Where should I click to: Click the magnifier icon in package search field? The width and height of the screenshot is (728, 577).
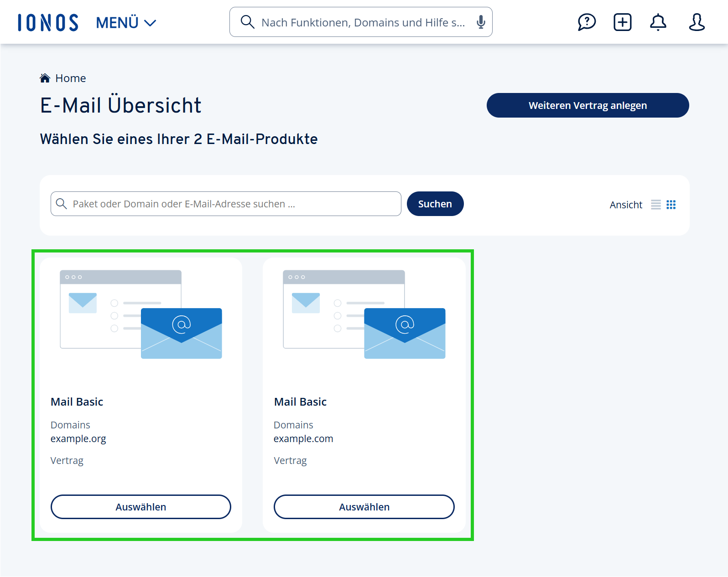61,204
